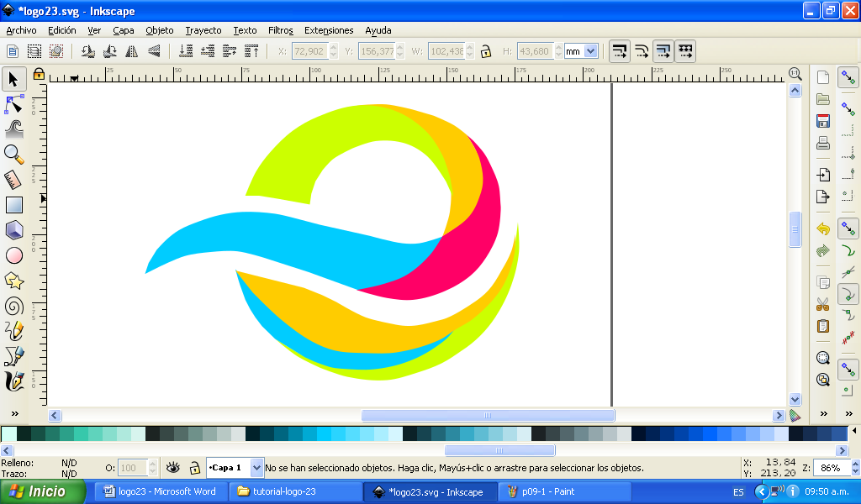Open the Archivo menu
Screen dimensions: 861x504
[21, 30]
